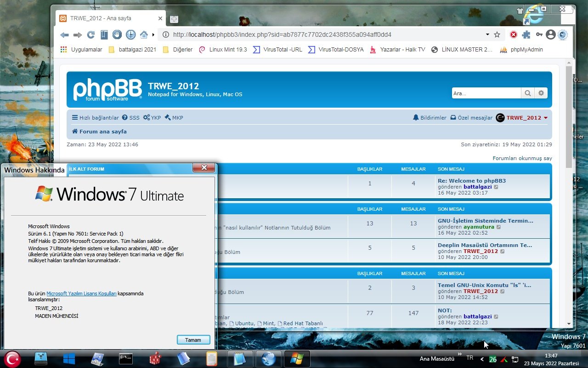Bookmark this page with the star icon
Viewport: 588px width, 368px height.
[x=497, y=34]
